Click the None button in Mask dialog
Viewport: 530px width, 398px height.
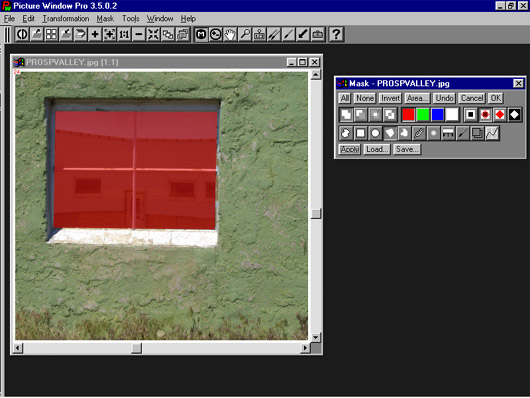tap(365, 98)
